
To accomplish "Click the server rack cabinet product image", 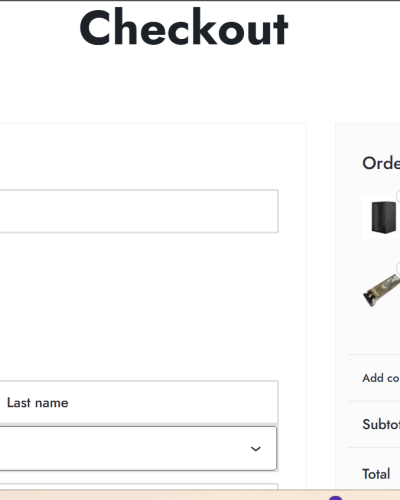I will (x=382, y=217).
